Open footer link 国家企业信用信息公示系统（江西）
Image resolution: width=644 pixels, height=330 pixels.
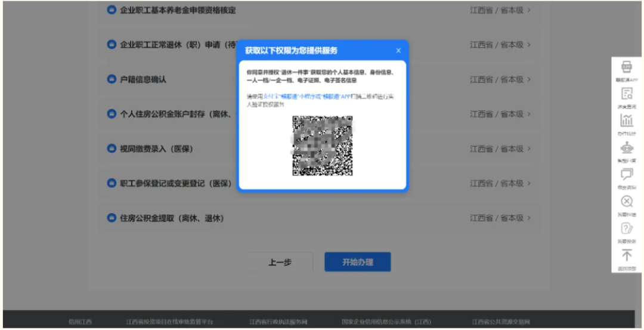tap(386, 322)
